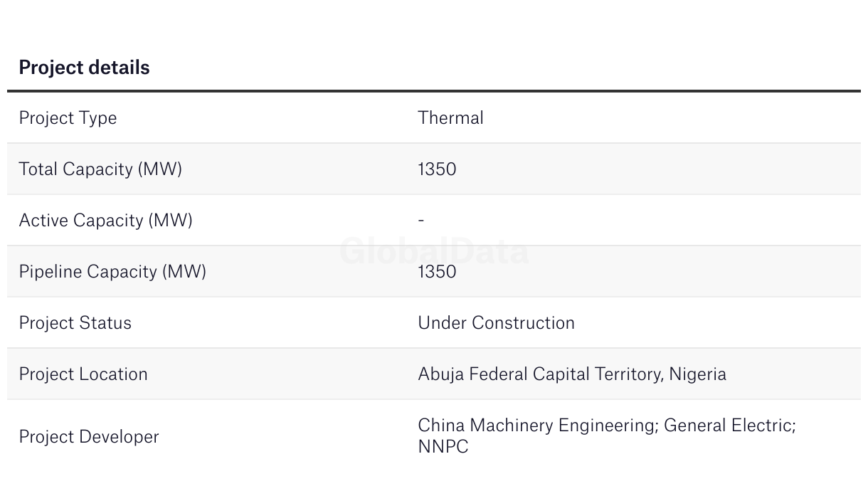Screen dimensions: 868x501
Task: Click the dash value for Active Capacity
Action: tap(421, 221)
